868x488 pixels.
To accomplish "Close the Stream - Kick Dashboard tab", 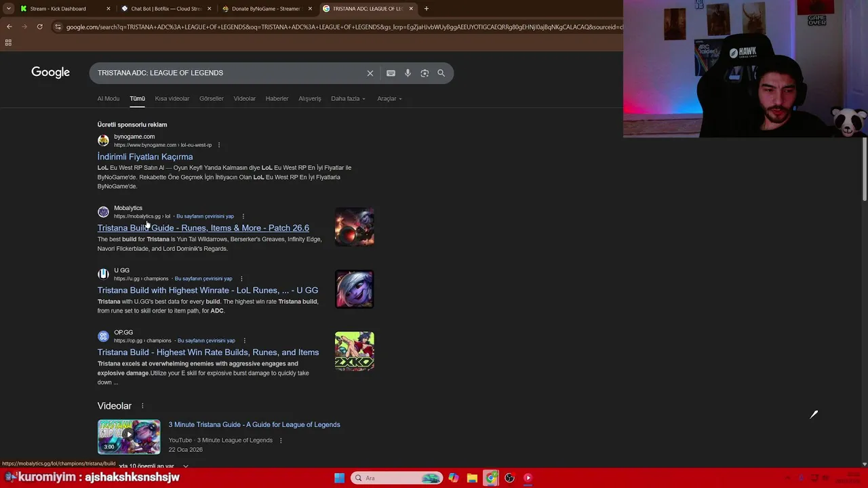I will pos(108,9).
